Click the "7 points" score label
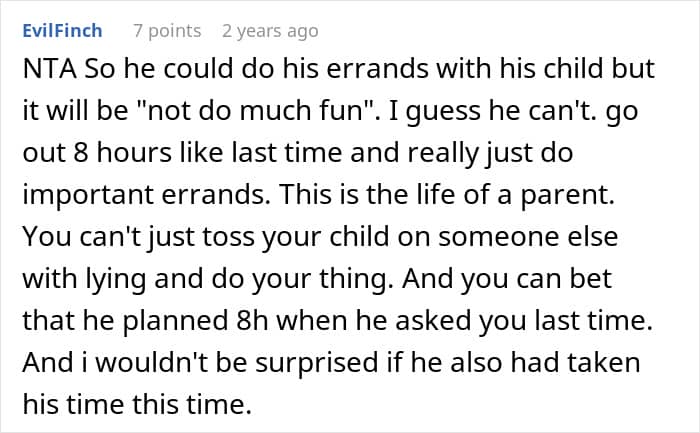The height and width of the screenshot is (433, 700). click(167, 31)
